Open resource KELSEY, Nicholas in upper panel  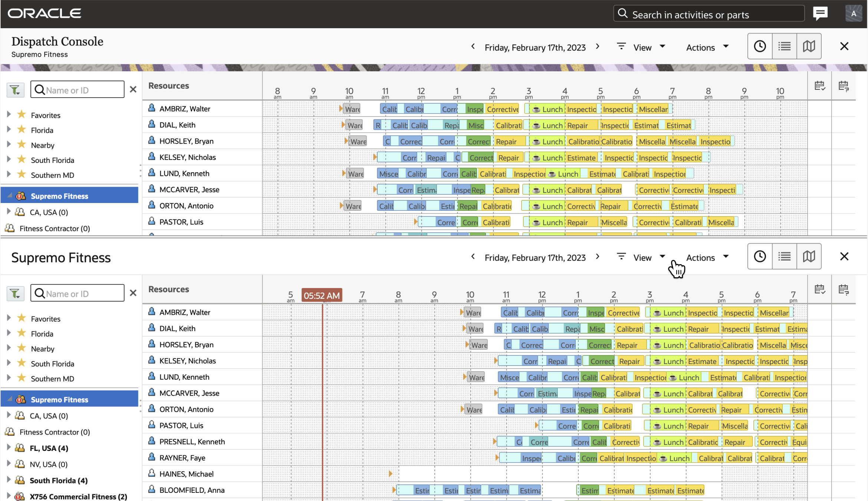coord(188,157)
